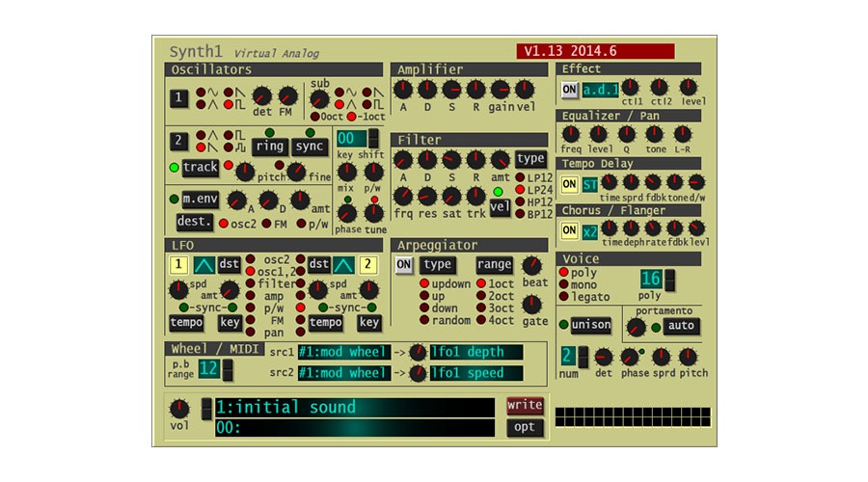Screen dimensions: 868x482
Task: Click the opt options button
Action: [x=525, y=427]
